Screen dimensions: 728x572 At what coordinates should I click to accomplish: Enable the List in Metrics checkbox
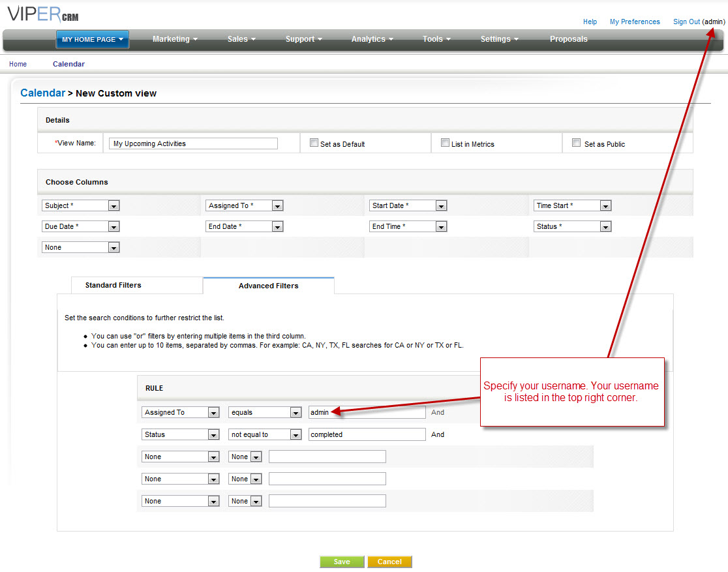click(446, 143)
